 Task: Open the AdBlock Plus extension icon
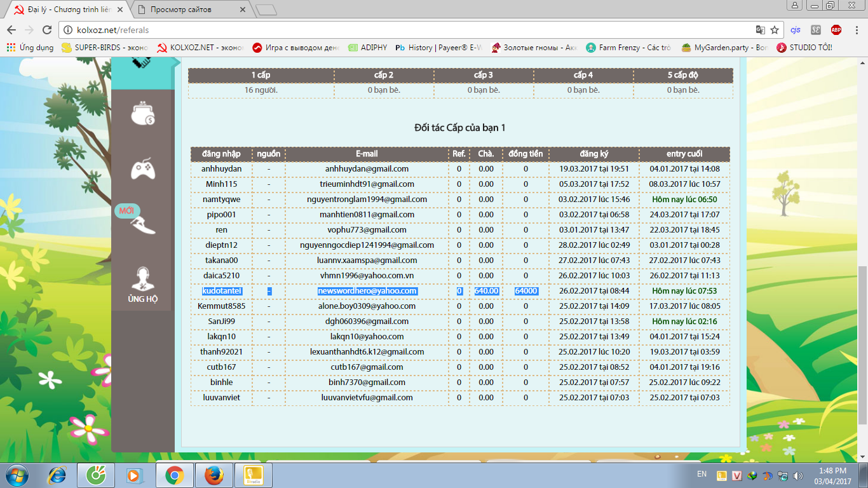(836, 30)
